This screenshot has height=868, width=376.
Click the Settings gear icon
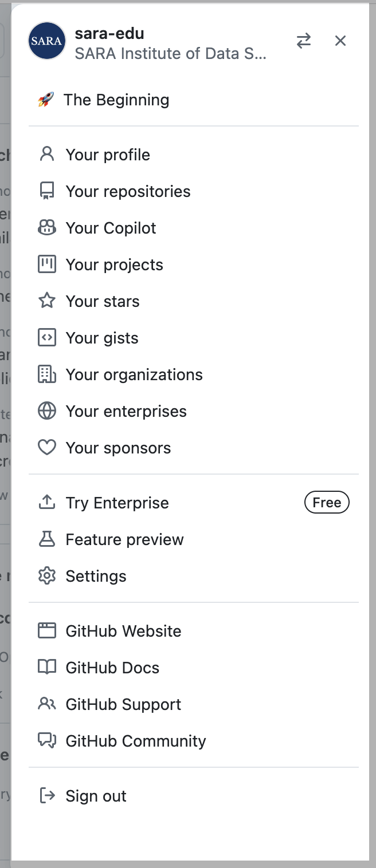click(46, 576)
